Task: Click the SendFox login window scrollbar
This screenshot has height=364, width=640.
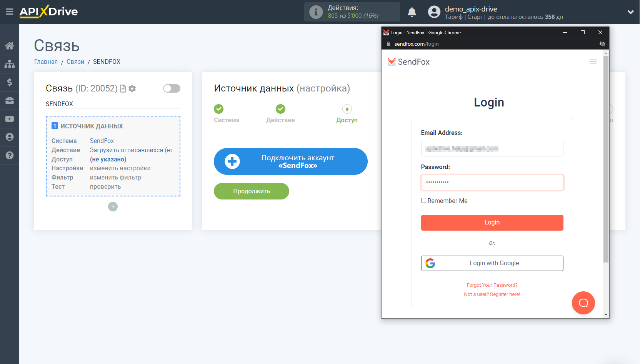Action: [x=606, y=160]
